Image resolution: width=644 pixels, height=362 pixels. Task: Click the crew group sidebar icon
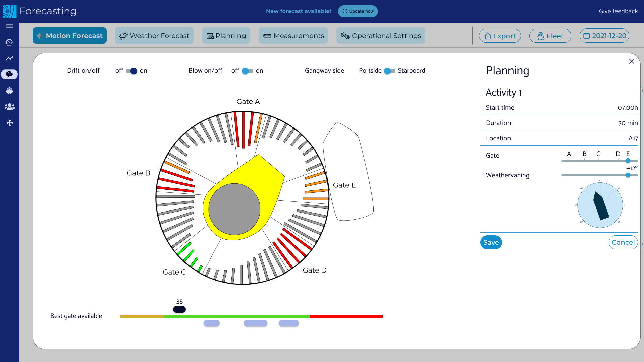[9, 107]
